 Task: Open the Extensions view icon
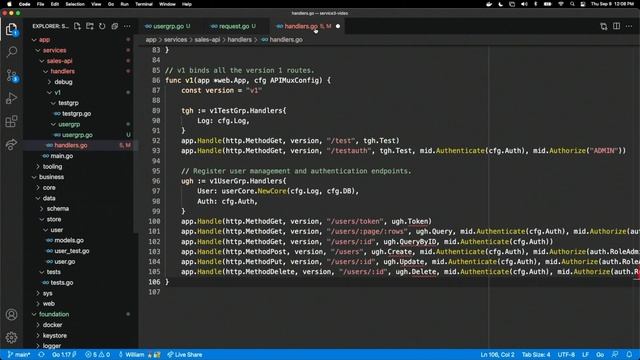tap(11, 121)
